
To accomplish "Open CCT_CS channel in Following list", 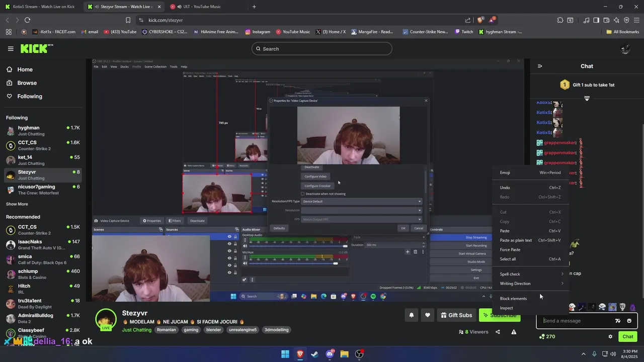I will (x=43, y=145).
